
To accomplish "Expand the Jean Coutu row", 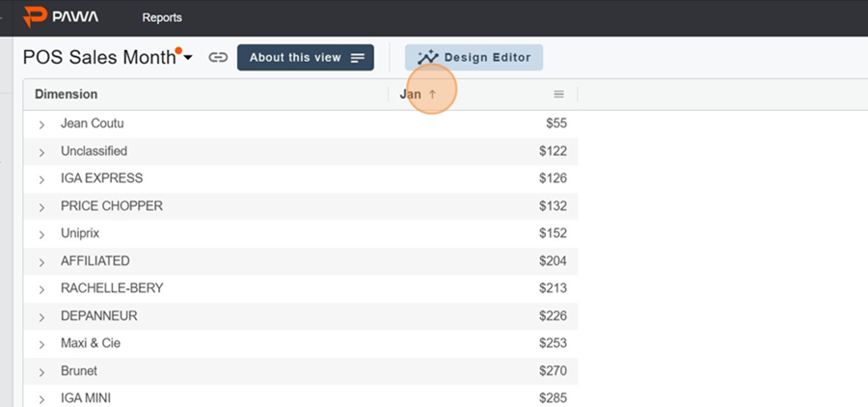I will 41,125.
